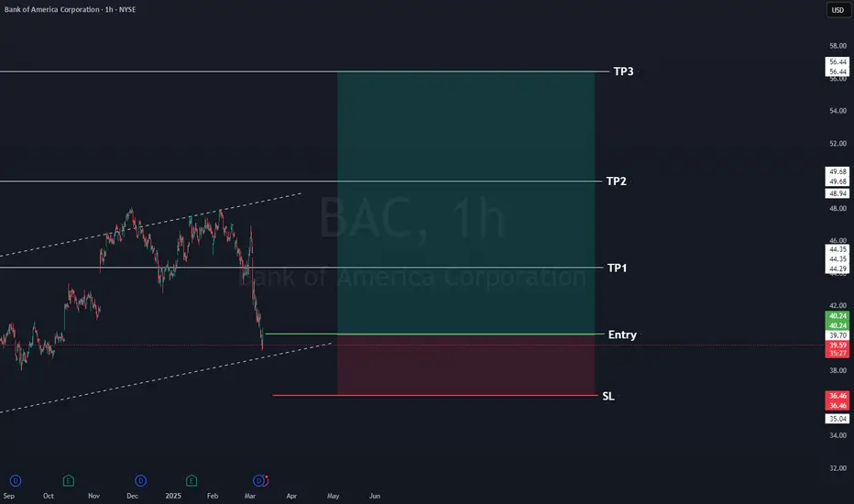Screen dimensions: 854x504
Task: Click the Sep label on the time axis
Action: (x=9, y=496)
